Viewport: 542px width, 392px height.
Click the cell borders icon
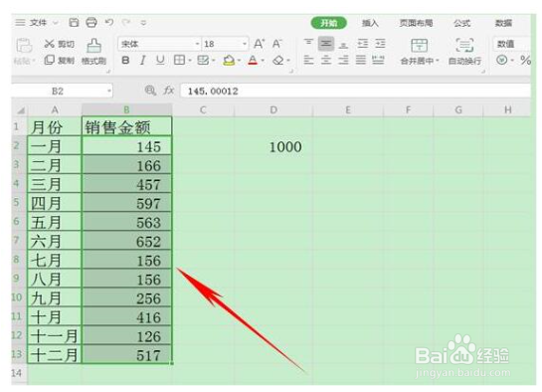(179, 61)
